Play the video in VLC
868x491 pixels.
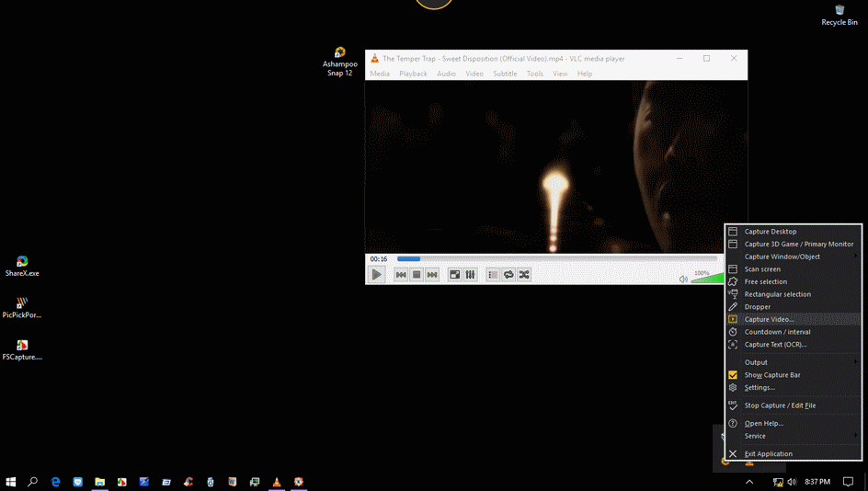[376, 275]
